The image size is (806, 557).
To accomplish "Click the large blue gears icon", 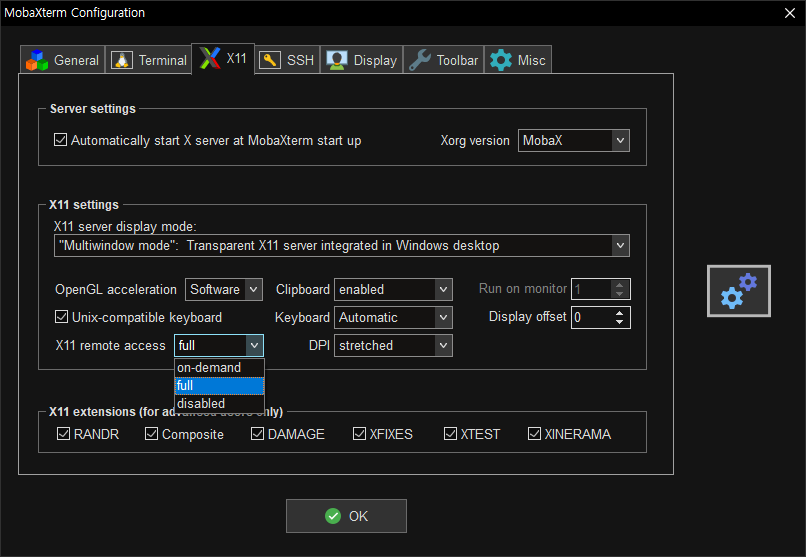I will [x=739, y=291].
